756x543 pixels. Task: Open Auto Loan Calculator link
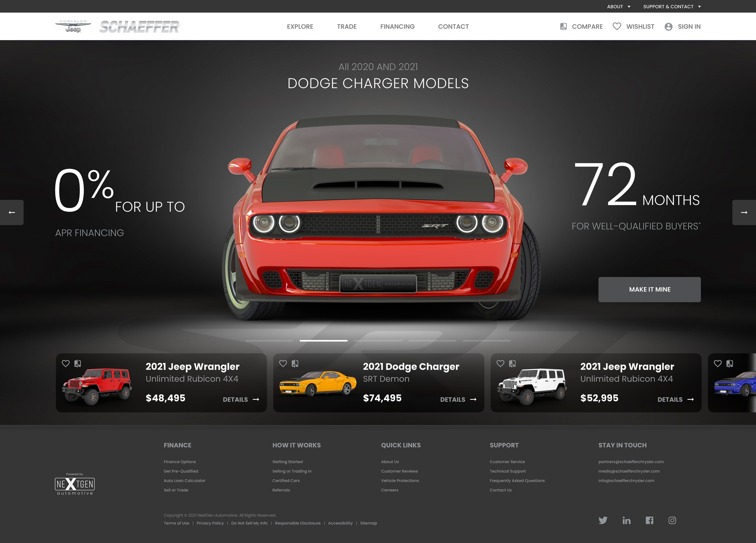coord(184,480)
